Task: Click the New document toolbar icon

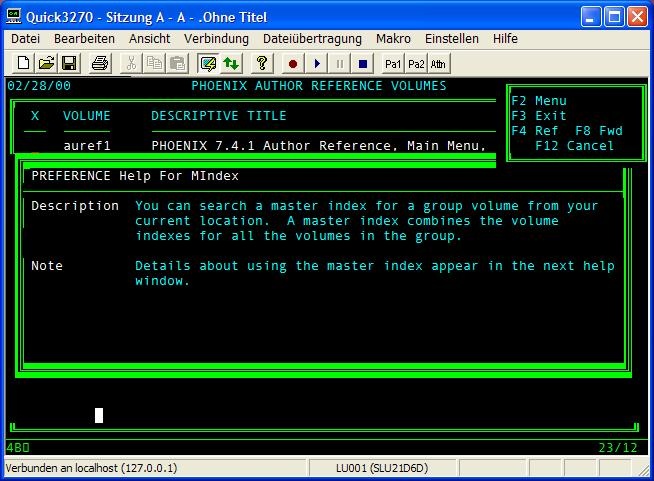Action: [x=24, y=63]
